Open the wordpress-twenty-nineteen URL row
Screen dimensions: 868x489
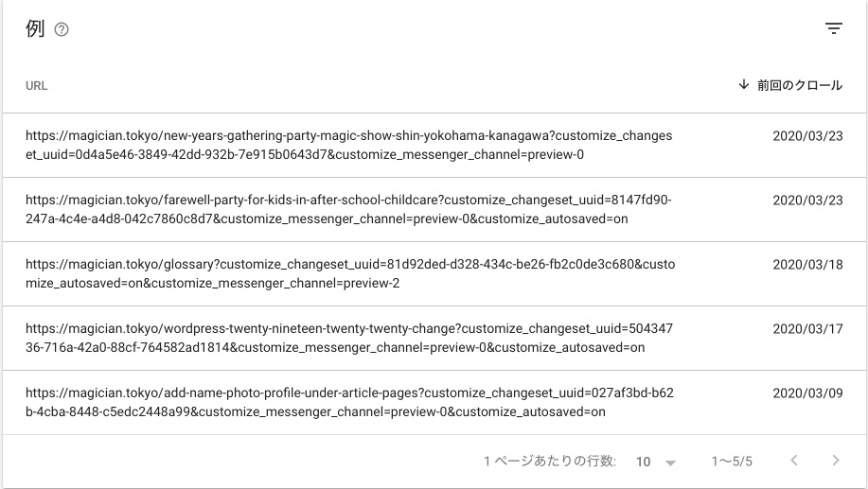[348, 338]
